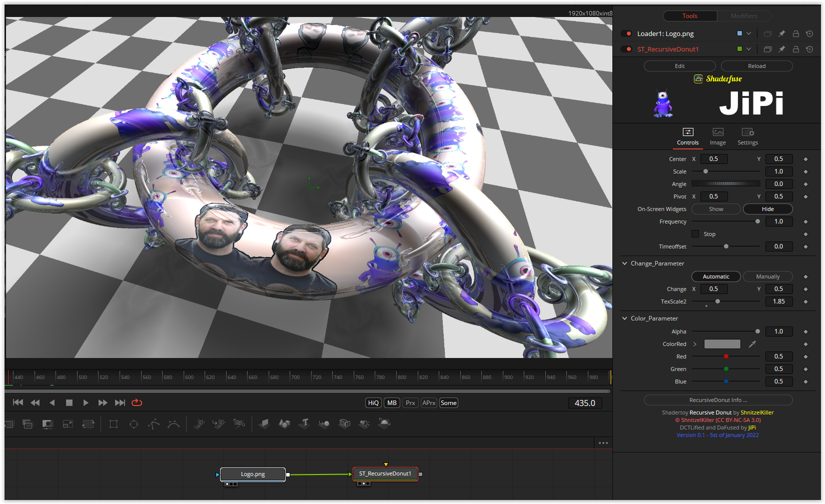Collapse the Color_Parameter section
825x504 pixels.
624,318
